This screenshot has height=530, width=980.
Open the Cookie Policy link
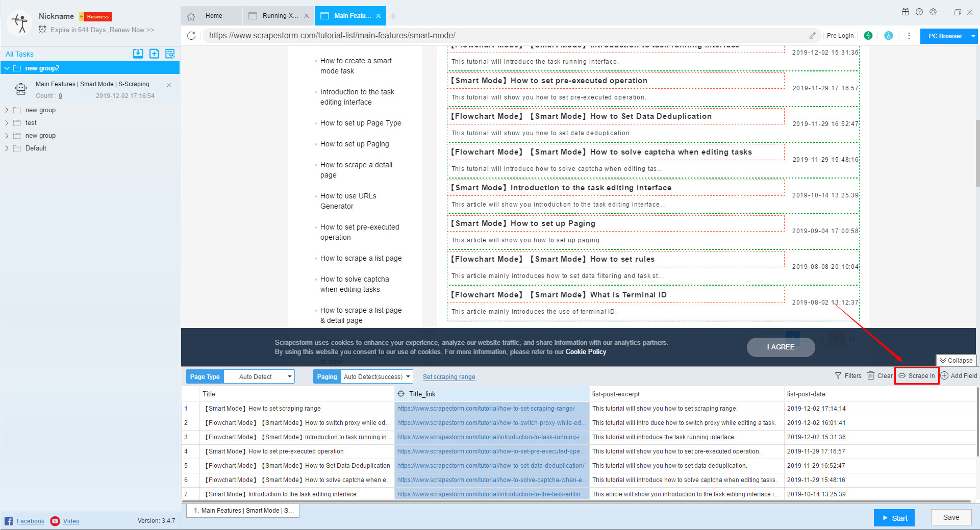click(x=586, y=351)
